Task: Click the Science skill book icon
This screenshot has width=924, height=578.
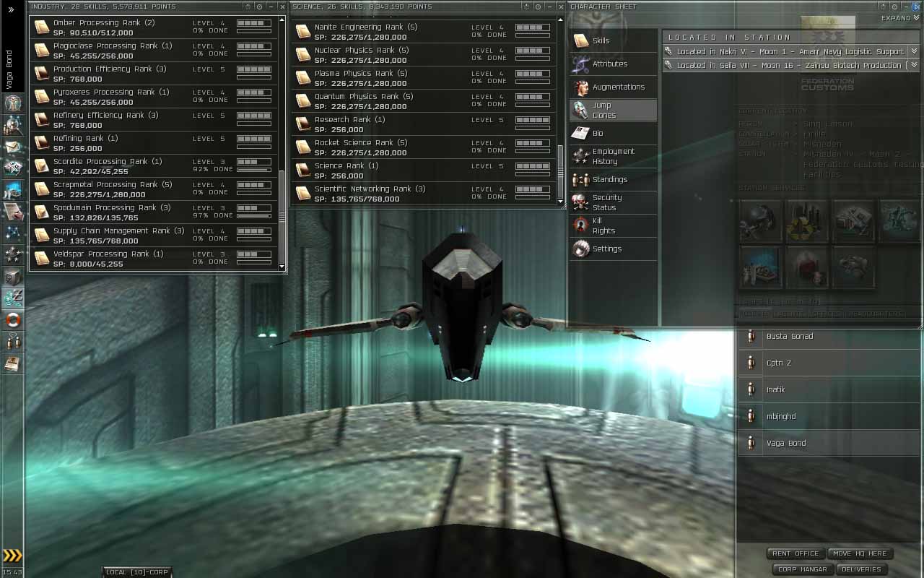Action: [303, 171]
